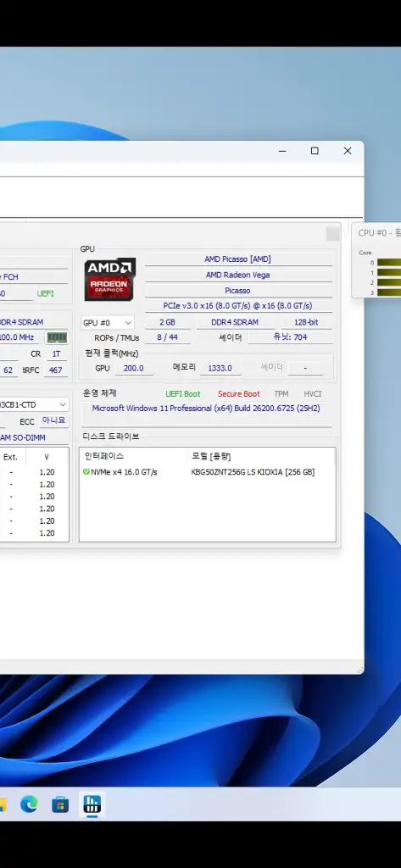Click the ROPs / TMUs label
Image resolution: width=401 pixels, height=868 pixels.
point(117,337)
